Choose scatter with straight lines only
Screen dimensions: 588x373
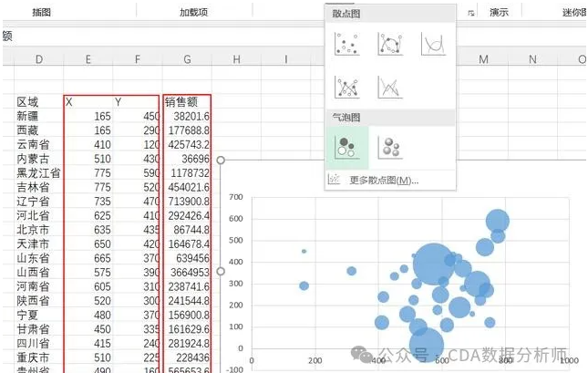point(389,87)
